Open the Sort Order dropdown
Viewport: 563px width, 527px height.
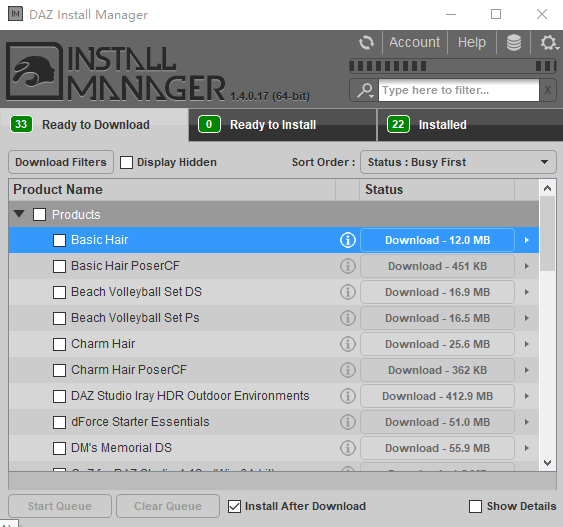pos(458,162)
